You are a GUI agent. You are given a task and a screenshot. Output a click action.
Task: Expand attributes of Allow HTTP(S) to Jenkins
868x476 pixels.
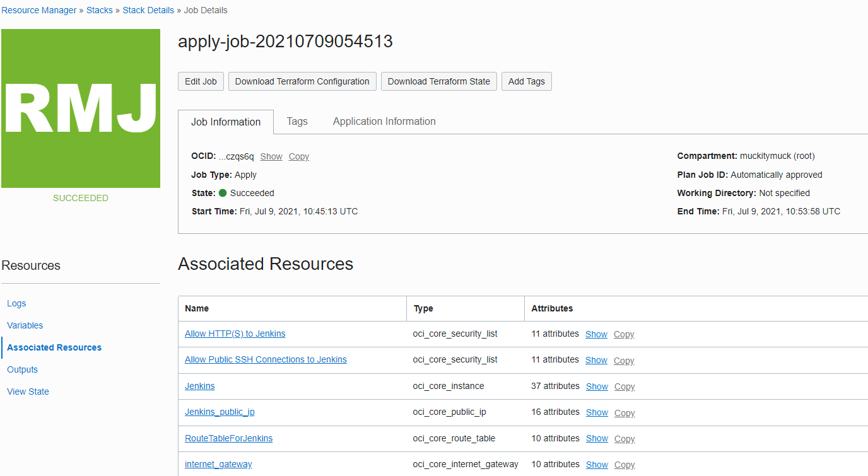[x=596, y=334]
